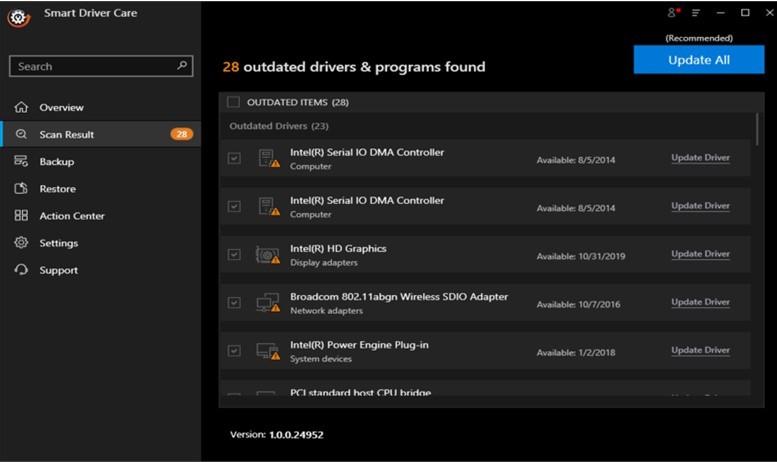
Task: Uncheck the first Intel Serial IO DMA Controller checkbox
Action: 234,159
